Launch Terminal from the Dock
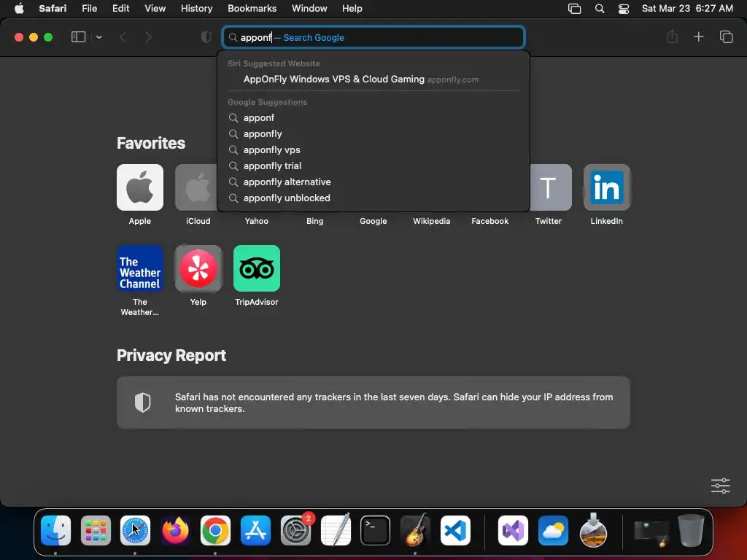Viewport: 747px width, 560px height. click(x=376, y=531)
